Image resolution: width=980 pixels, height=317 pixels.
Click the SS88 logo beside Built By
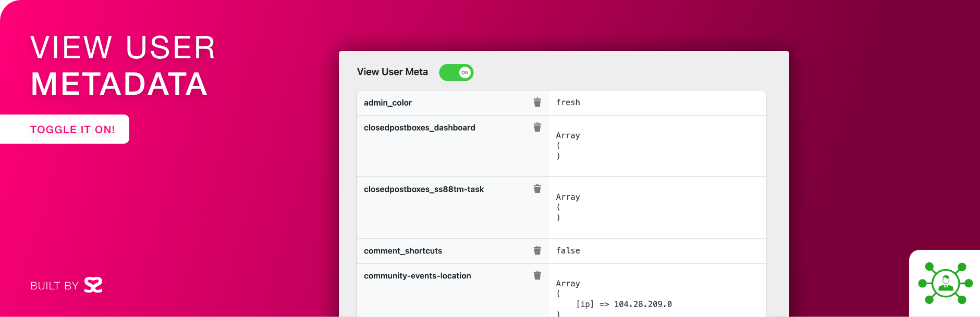click(93, 285)
